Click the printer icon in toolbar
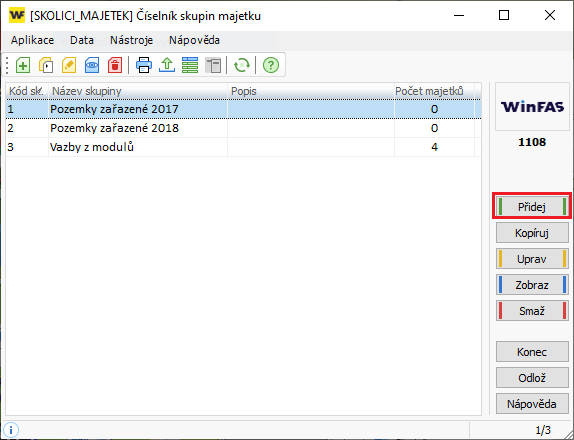Viewport: 574px width, 440px height. (144, 66)
